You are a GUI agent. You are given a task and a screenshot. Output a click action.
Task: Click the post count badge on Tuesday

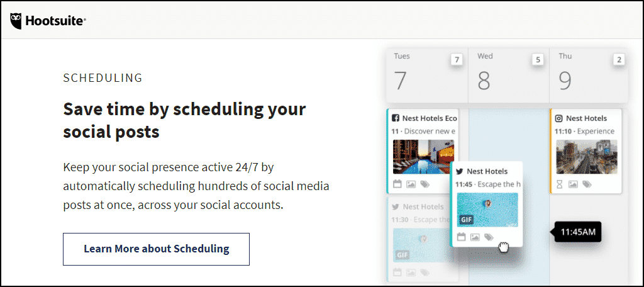click(x=457, y=60)
